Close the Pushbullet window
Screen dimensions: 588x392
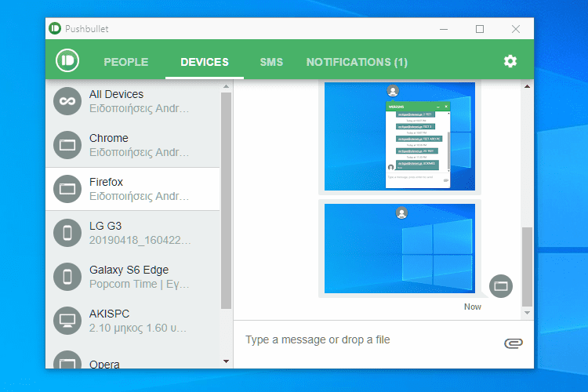[516, 29]
